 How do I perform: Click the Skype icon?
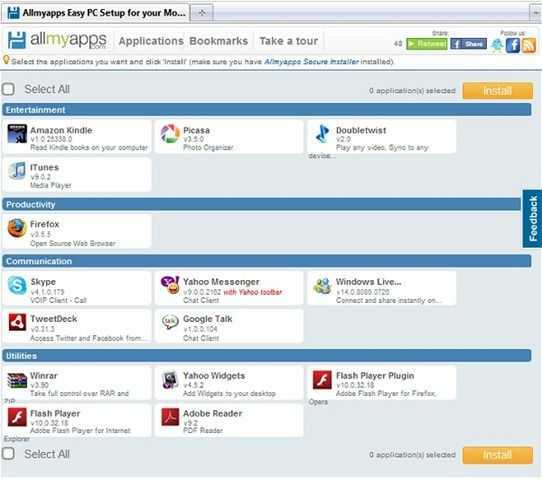coord(17,285)
